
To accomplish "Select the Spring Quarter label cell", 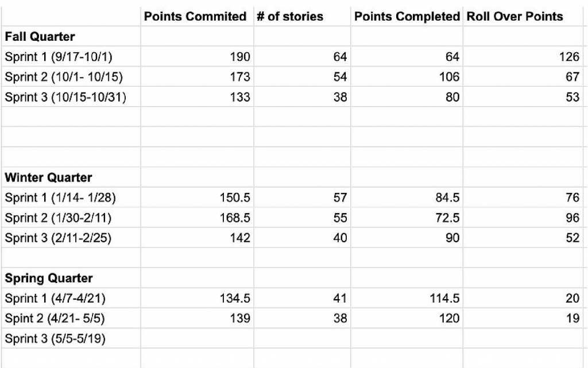I will [71, 278].
